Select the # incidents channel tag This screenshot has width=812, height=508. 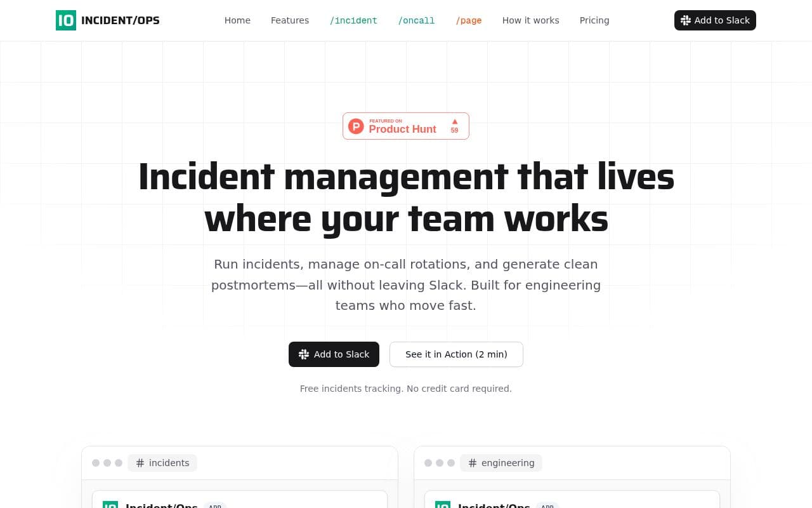(162, 463)
